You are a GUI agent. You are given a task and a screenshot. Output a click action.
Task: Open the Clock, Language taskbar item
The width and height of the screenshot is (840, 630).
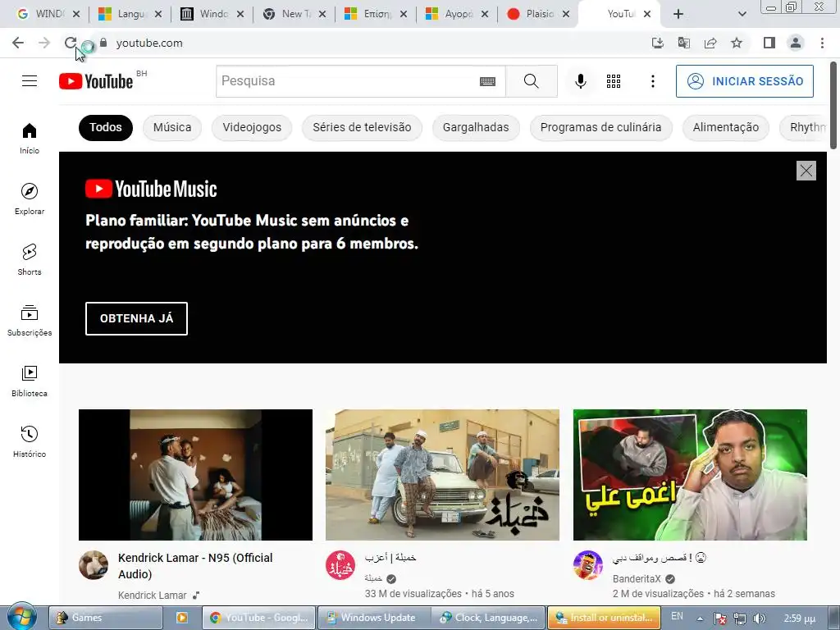click(x=489, y=618)
